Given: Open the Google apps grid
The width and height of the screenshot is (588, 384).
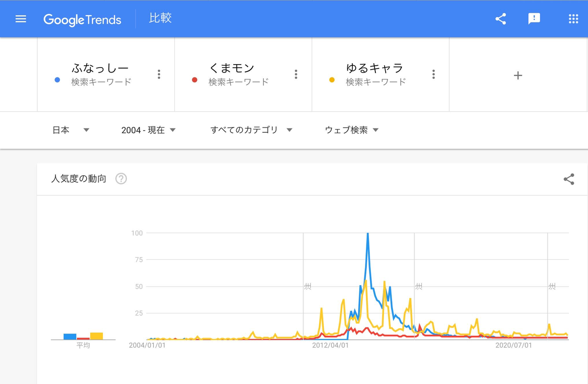Looking at the screenshot, I should (x=573, y=19).
